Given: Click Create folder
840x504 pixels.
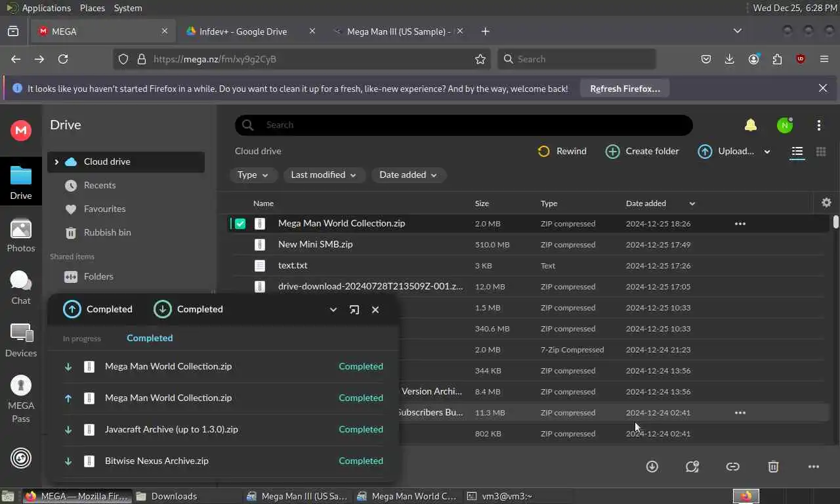Looking at the screenshot, I should point(642,152).
